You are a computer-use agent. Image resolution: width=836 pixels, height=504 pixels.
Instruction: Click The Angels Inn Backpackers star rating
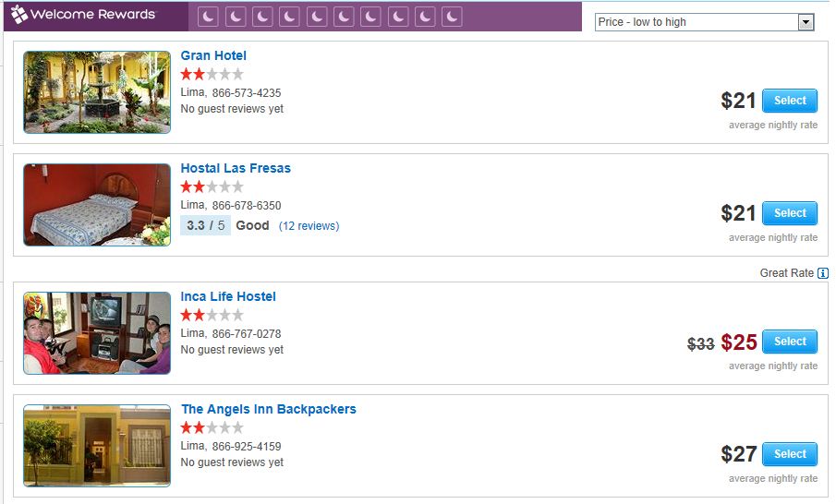(x=212, y=427)
